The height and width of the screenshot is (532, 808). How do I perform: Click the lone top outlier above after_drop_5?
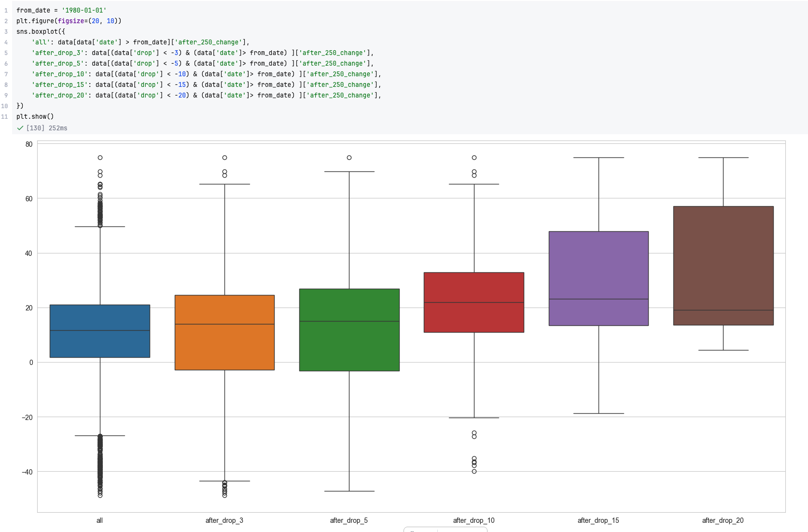click(x=349, y=158)
